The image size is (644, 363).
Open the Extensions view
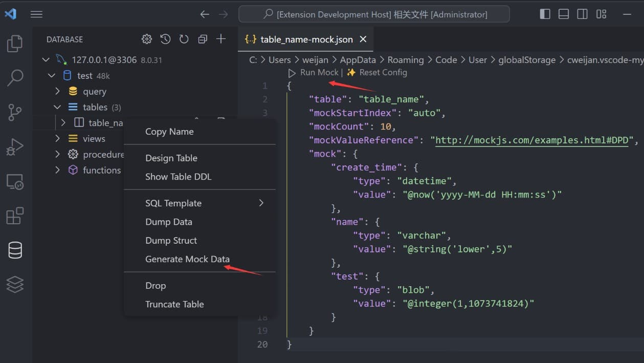click(x=15, y=216)
